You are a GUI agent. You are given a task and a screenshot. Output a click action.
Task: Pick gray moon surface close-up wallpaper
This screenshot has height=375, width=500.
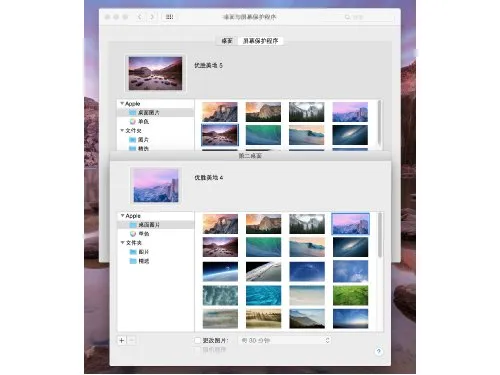(263, 271)
